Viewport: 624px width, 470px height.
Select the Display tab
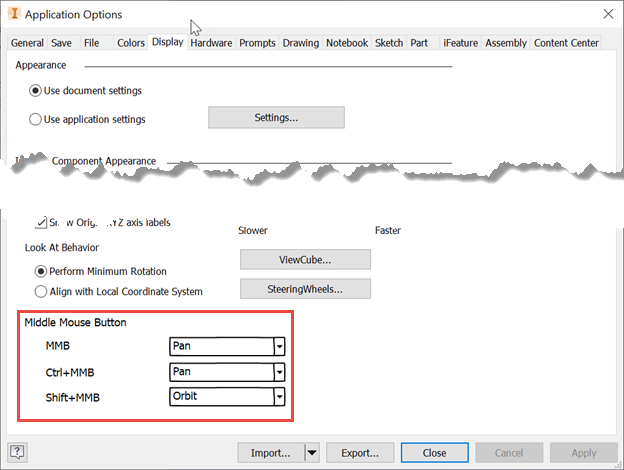tap(168, 42)
